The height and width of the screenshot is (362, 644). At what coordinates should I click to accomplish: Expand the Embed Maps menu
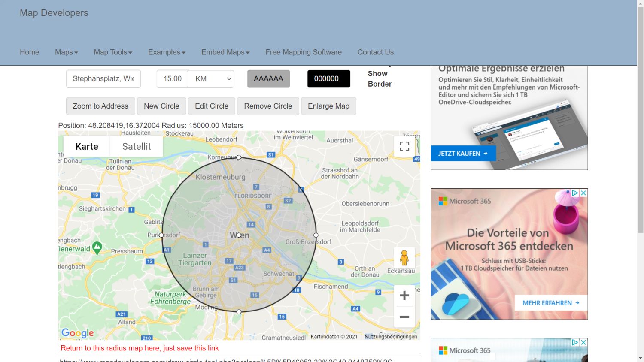tap(225, 52)
